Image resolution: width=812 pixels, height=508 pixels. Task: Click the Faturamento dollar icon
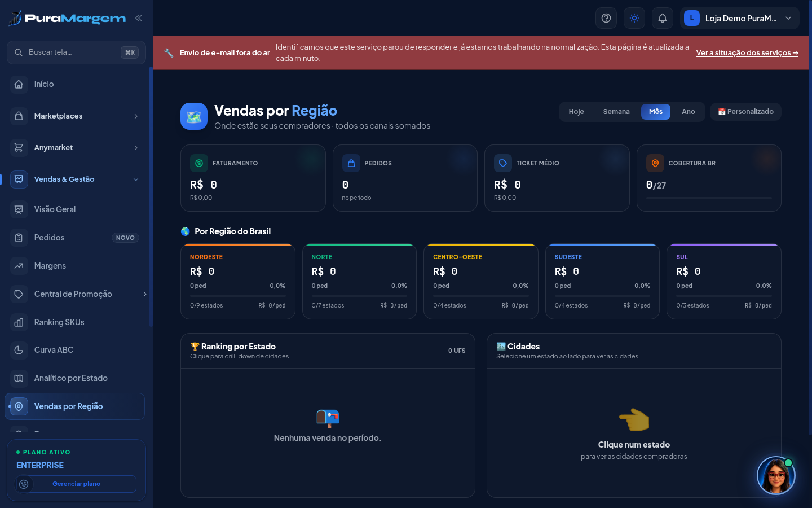pyautogui.click(x=199, y=163)
